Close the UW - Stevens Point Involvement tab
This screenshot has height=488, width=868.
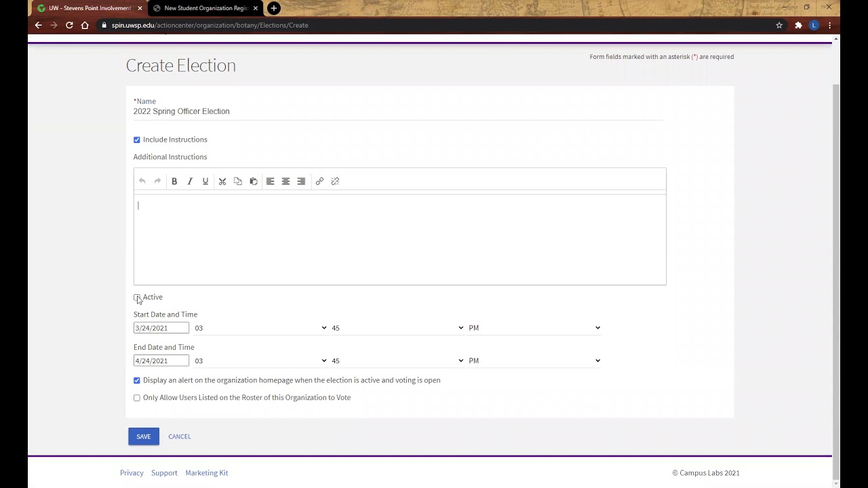tap(140, 8)
